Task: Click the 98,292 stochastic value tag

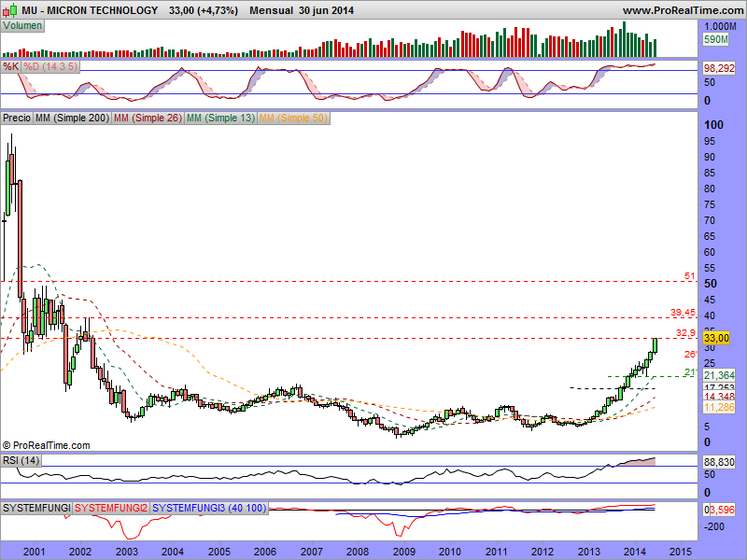Action: tap(719, 68)
